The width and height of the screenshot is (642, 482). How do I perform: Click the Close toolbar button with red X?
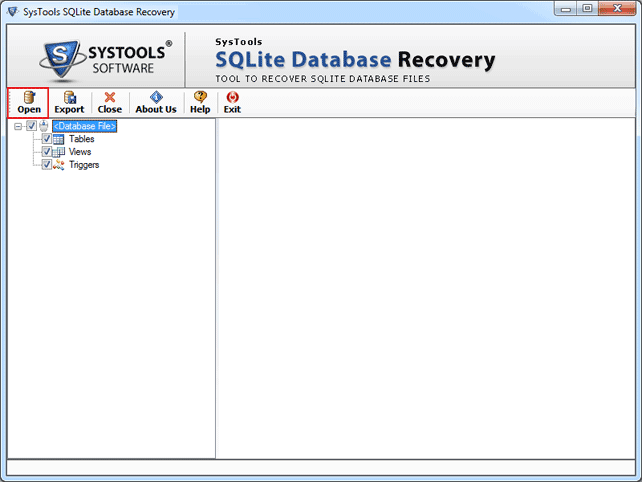[110, 103]
